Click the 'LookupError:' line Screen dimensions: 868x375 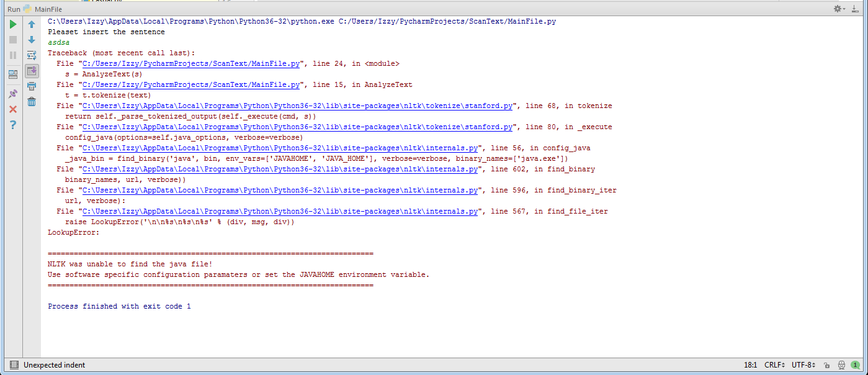[74, 232]
